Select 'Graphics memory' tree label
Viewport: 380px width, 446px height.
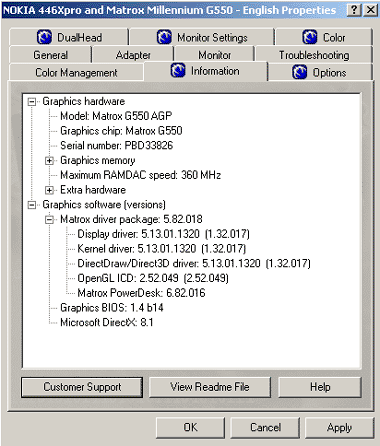click(98, 160)
